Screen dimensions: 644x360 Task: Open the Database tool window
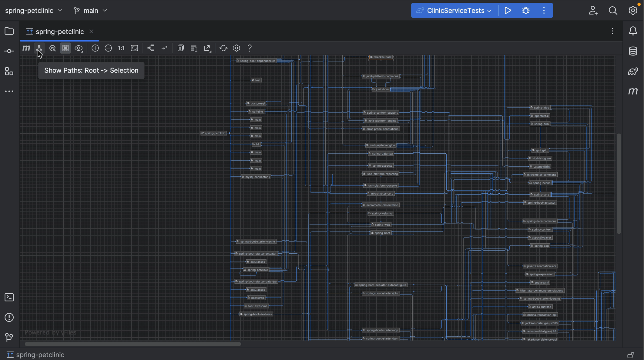[633, 51]
